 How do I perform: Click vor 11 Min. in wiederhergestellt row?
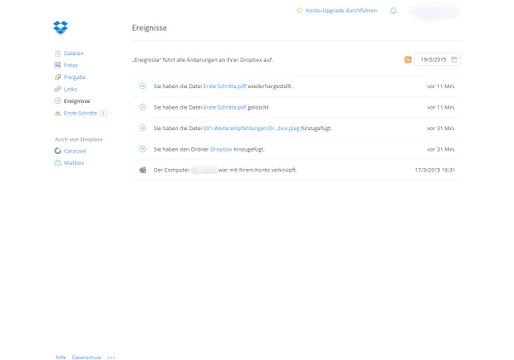pos(441,86)
